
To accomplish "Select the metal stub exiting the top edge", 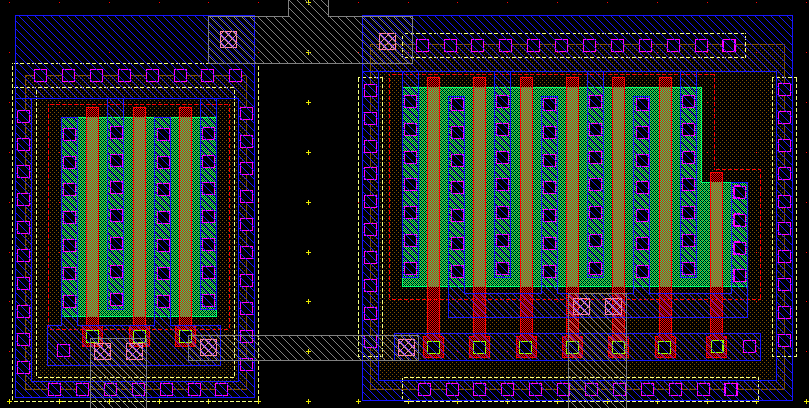I will click(308, 8).
